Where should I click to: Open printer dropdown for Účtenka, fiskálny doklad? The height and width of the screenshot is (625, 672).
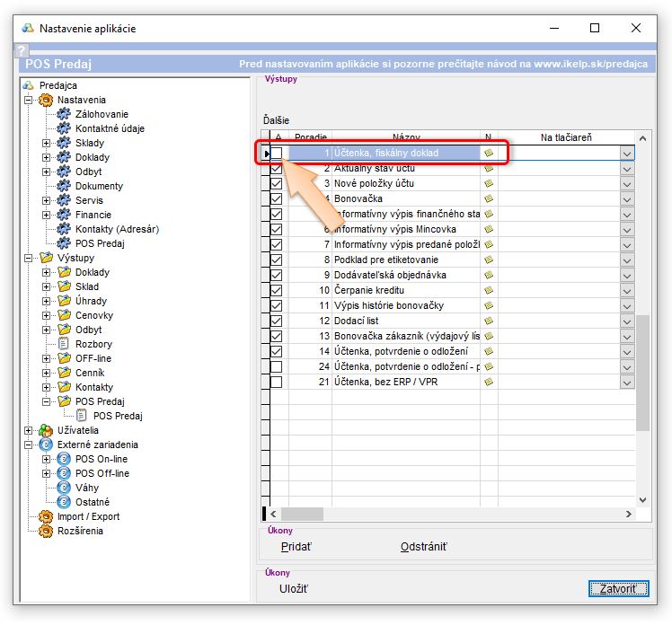point(627,154)
